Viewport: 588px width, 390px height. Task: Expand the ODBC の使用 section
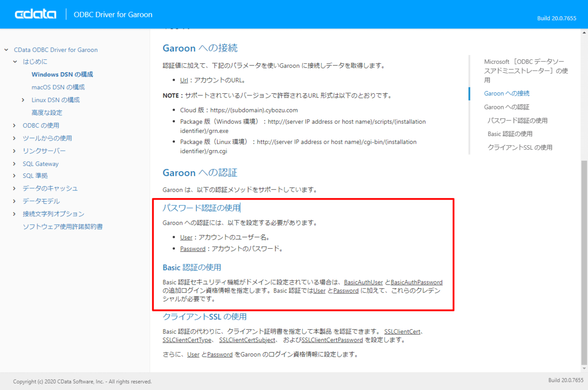[15, 126]
